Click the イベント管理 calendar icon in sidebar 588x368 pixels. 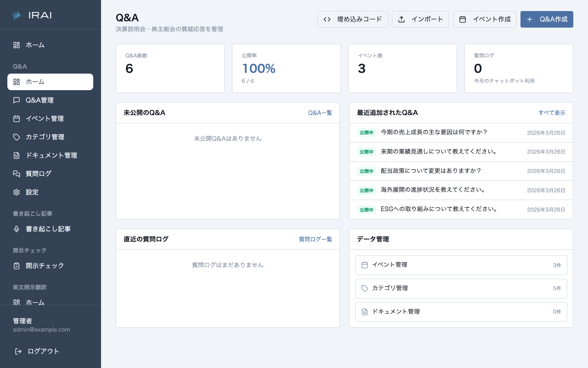pyautogui.click(x=17, y=119)
